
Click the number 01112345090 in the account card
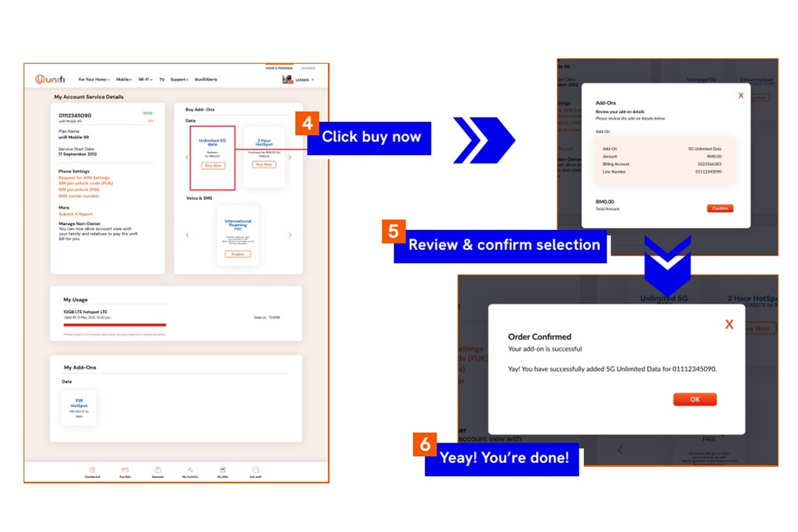click(x=75, y=115)
